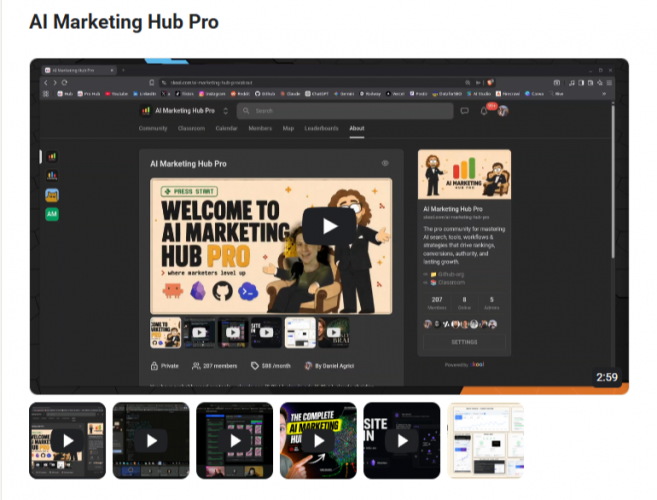
Task: Click the '$88 /month' price tag icon
Action: (x=254, y=366)
